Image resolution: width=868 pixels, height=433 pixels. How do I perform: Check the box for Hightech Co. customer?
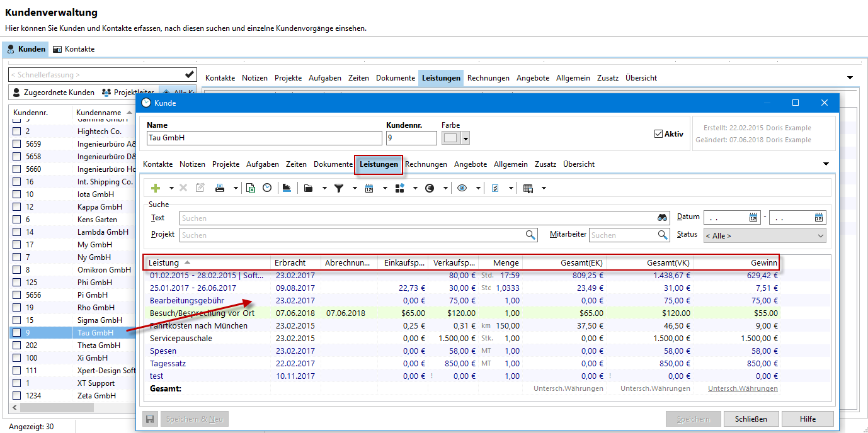[x=17, y=132]
